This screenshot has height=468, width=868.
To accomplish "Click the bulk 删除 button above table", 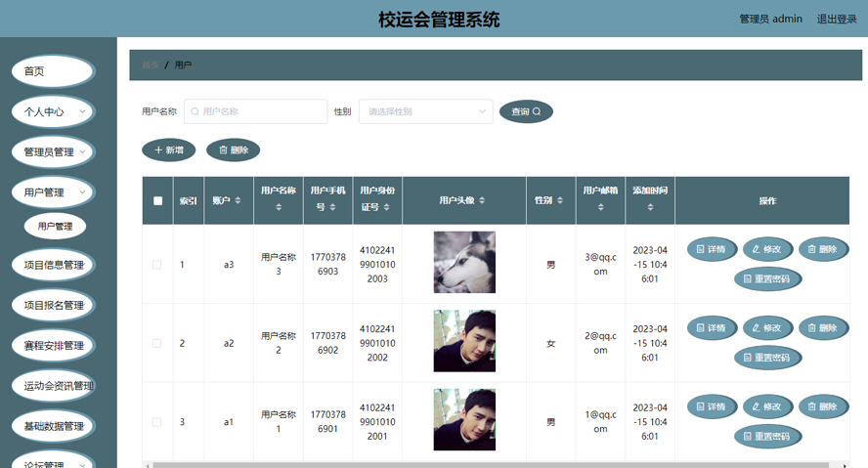I will pos(233,149).
